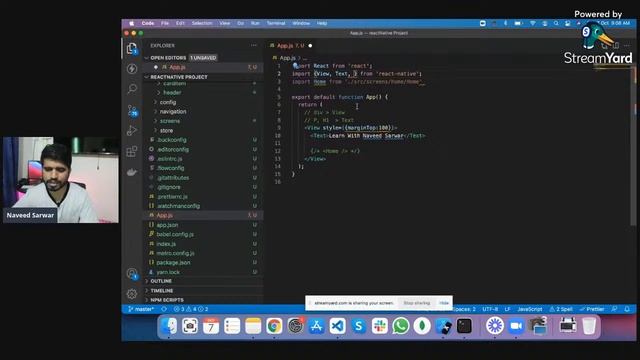This screenshot has height=360, width=640.
Task: Open the Selection menu
Action: 202,23
